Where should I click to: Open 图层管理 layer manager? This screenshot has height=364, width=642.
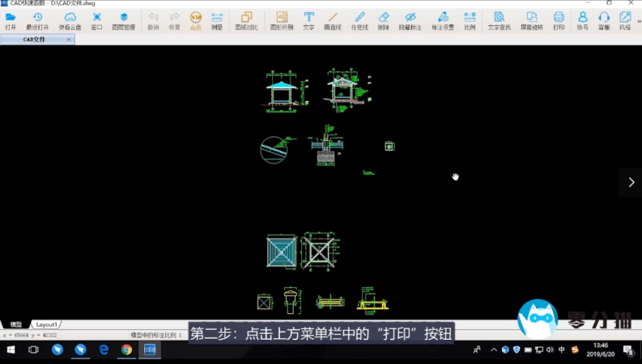123,20
